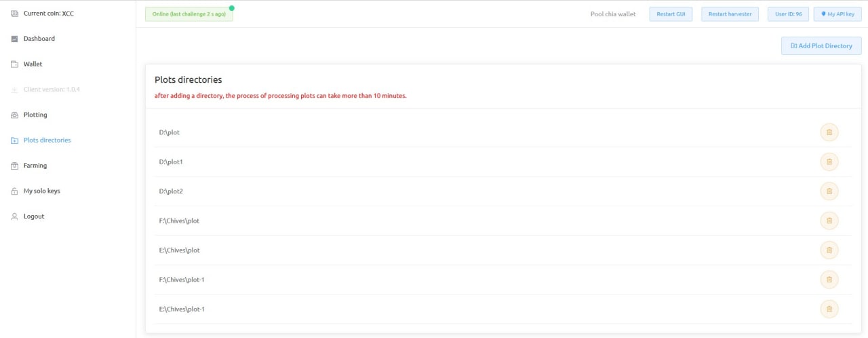Click the Pool chia wallet link

pos(613,14)
